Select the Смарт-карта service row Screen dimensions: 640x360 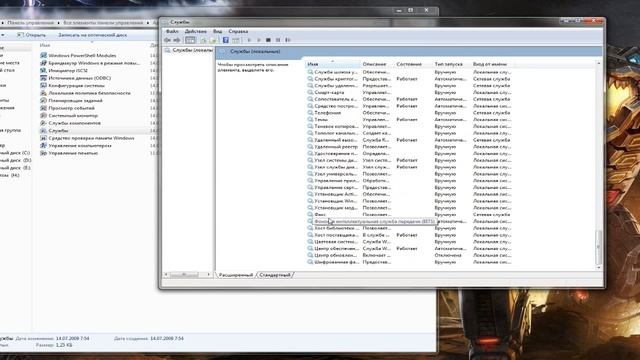click(409, 93)
